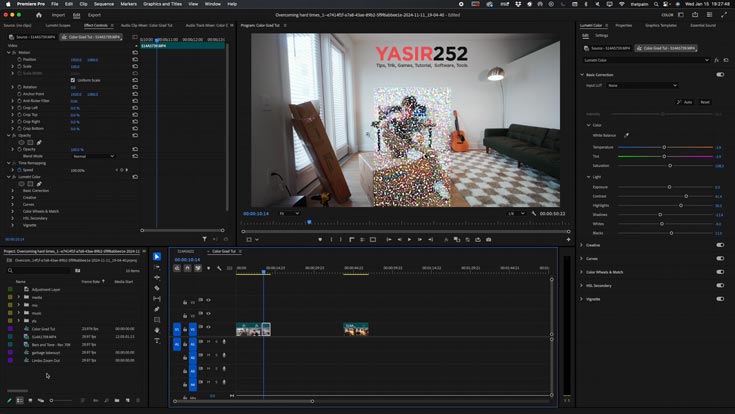The width and height of the screenshot is (735, 414).
Task: Open the Lumetri Color effect selector dropdown
Action: tap(646, 60)
